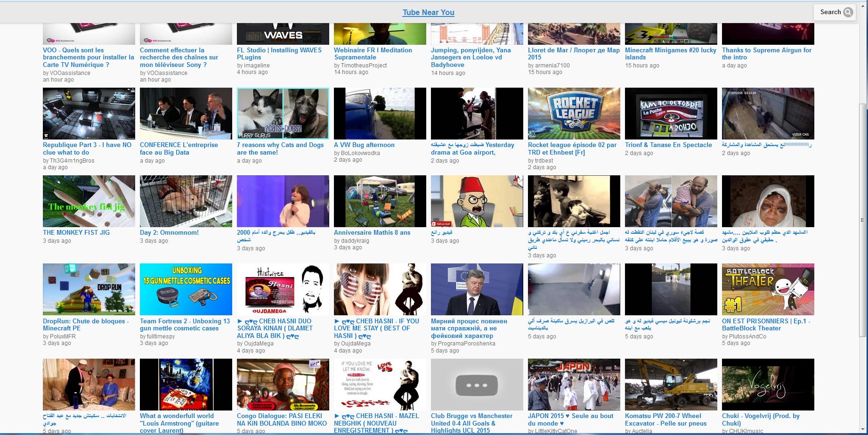Image resolution: width=868 pixels, height=435 pixels.
Task: Open 'Day 2: Omnomnom!' video link
Action: coord(169,232)
